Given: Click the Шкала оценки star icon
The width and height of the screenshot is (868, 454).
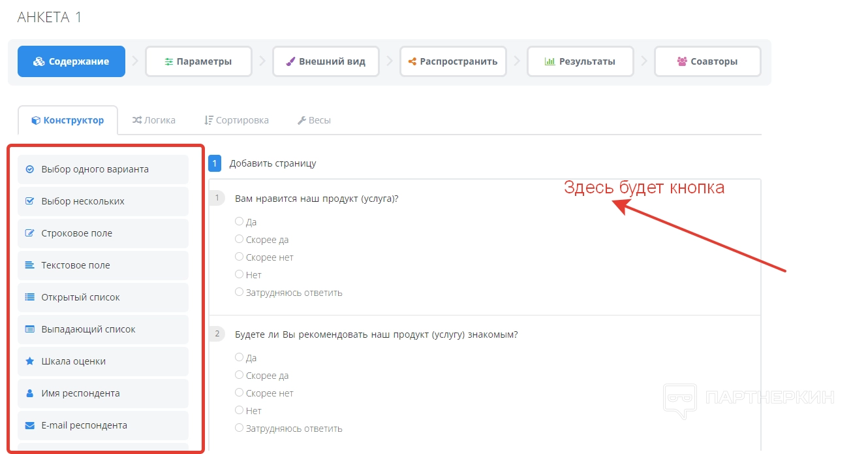Looking at the screenshot, I should coord(29,361).
